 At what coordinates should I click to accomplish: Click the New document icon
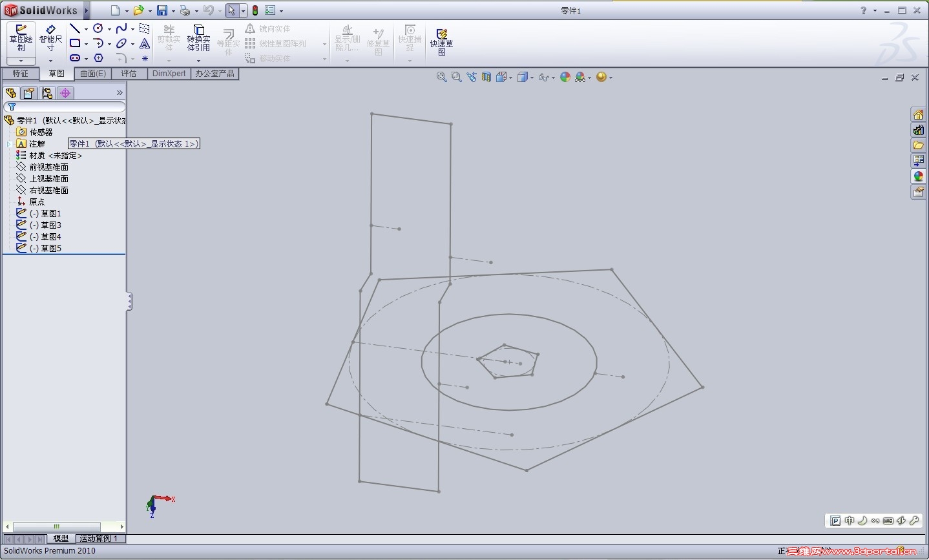tap(115, 10)
